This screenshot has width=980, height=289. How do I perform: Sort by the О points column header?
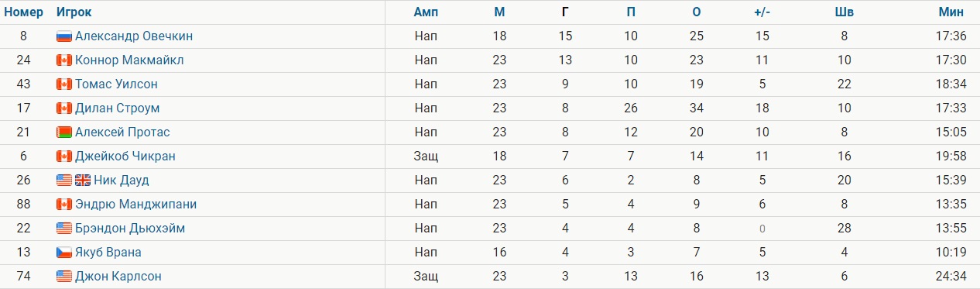697,12
